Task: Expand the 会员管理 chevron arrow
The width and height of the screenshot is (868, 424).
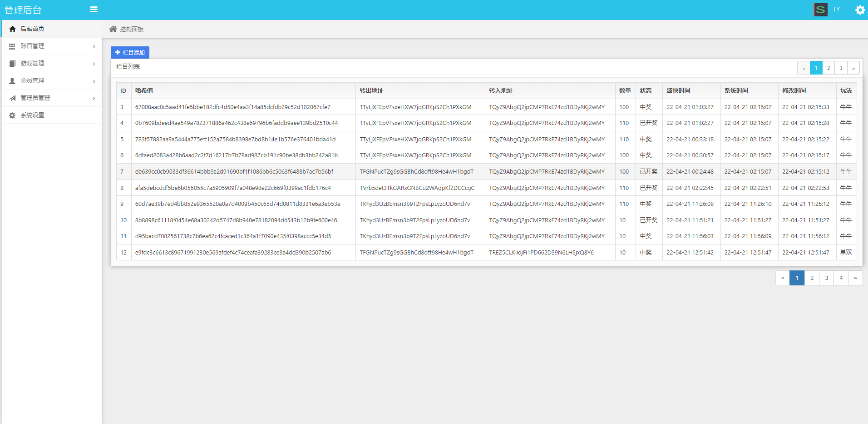Action: tap(94, 81)
